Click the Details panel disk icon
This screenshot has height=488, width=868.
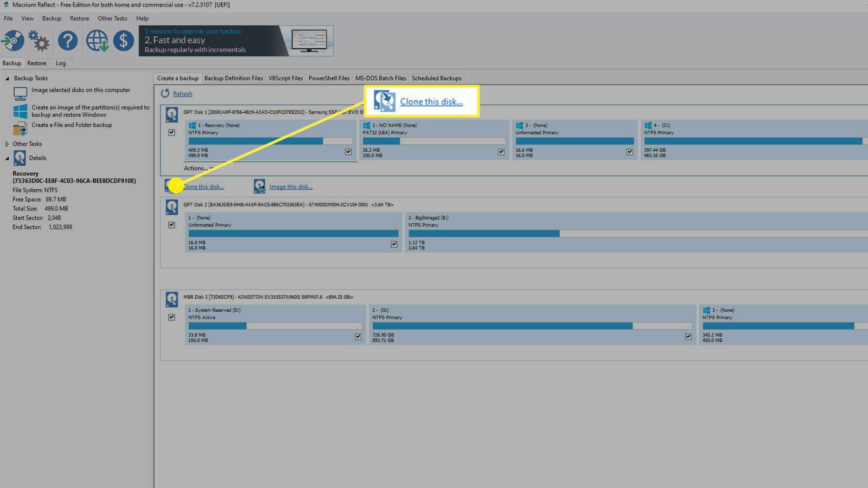click(x=20, y=158)
